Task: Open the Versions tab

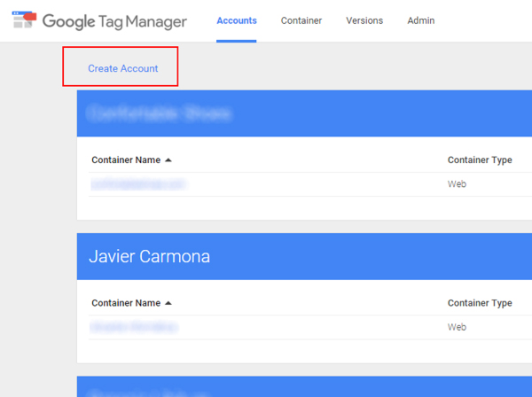Action: click(364, 20)
